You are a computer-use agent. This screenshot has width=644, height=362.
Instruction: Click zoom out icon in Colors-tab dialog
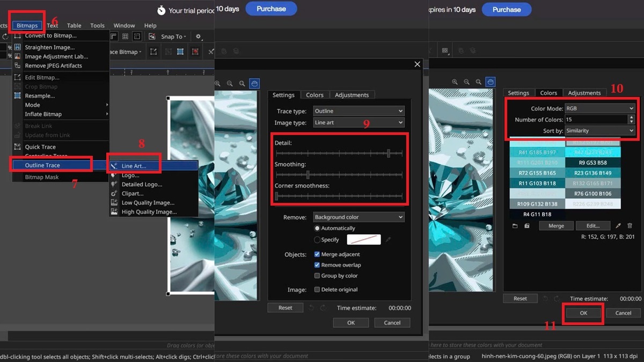click(x=467, y=82)
